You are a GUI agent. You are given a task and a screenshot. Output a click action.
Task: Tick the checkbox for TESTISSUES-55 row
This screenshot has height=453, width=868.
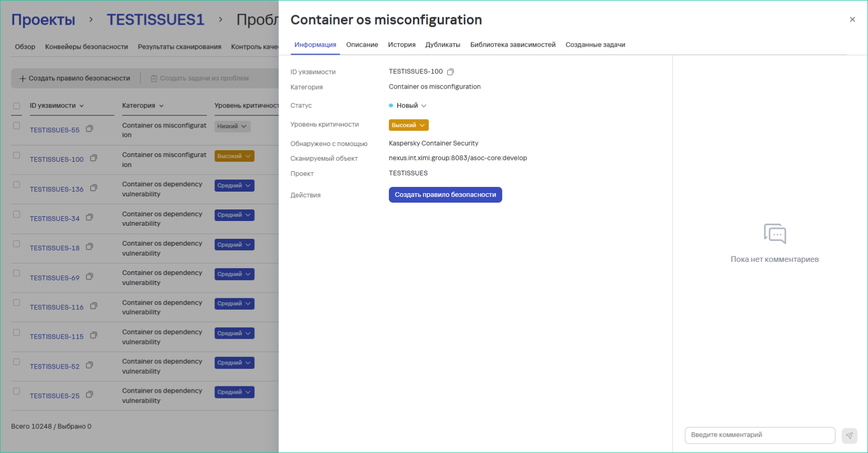pos(17,126)
